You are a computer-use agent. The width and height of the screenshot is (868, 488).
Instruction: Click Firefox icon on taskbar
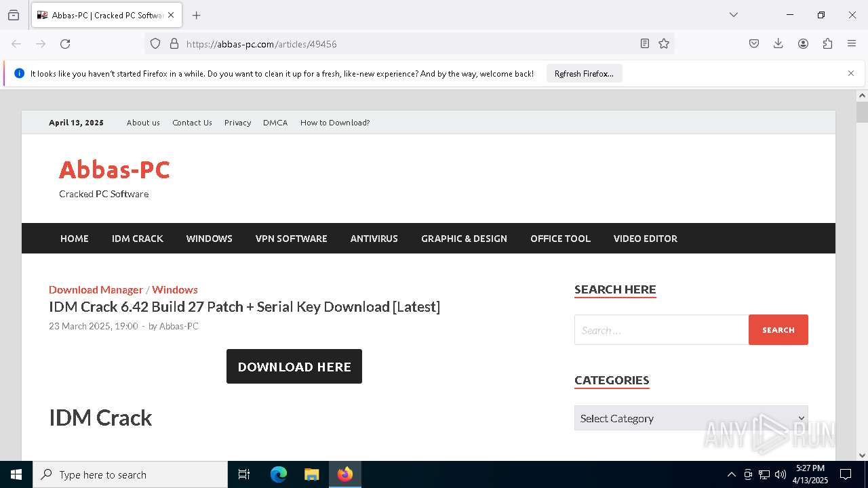point(345,474)
